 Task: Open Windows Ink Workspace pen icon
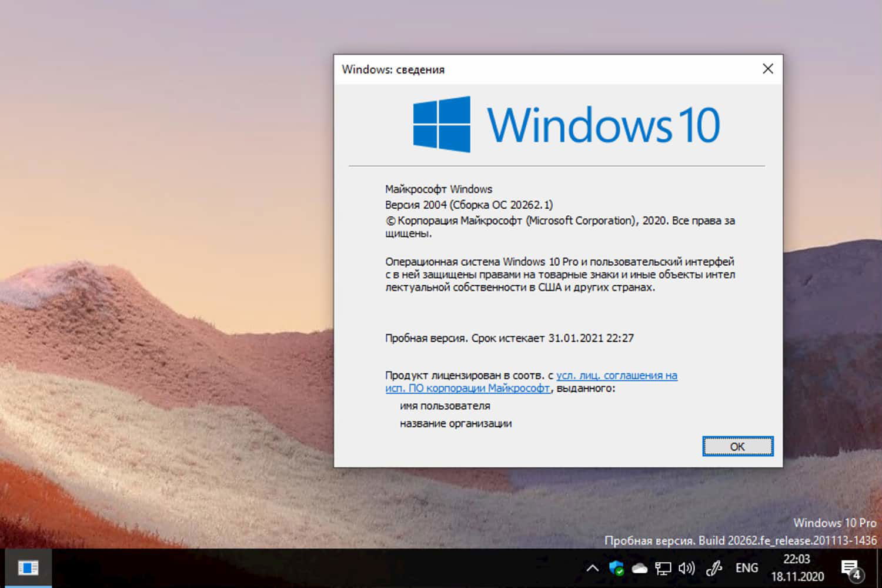(x=714, y=568)
